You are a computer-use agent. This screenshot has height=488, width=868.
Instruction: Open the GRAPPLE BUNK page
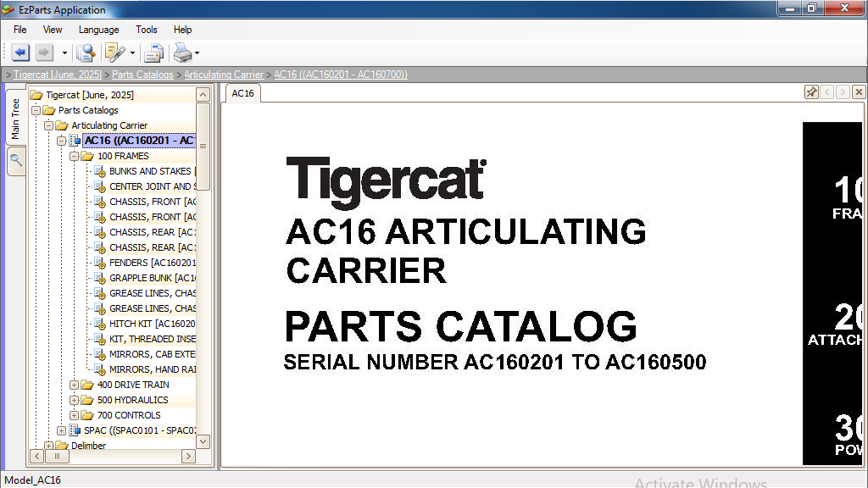[153, 278]
